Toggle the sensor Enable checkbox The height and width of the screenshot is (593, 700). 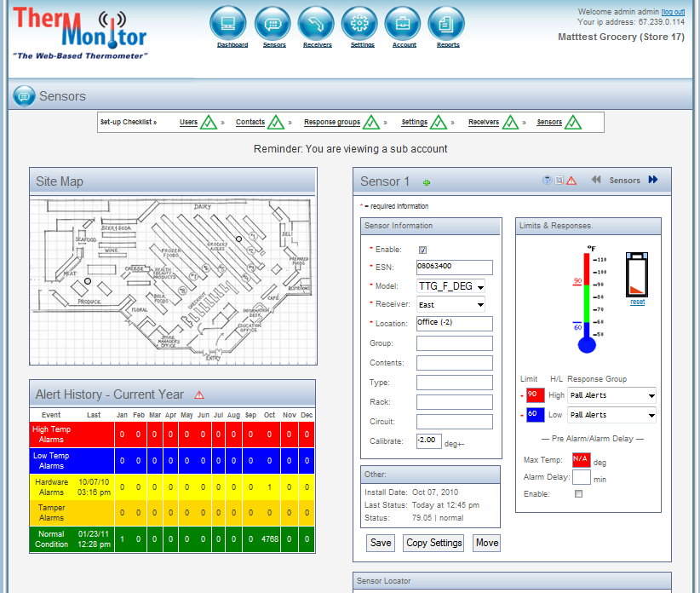422,250
